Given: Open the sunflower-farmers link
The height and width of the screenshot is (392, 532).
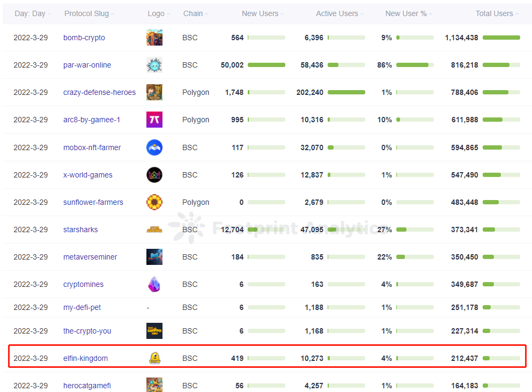Looking at the screenshot, I should point(93,202).
